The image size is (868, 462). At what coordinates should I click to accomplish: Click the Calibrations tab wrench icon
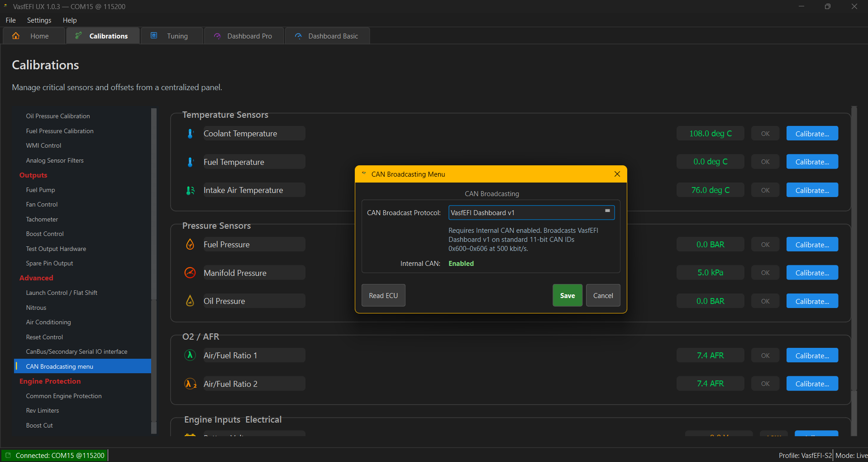(x=79, y=36)
